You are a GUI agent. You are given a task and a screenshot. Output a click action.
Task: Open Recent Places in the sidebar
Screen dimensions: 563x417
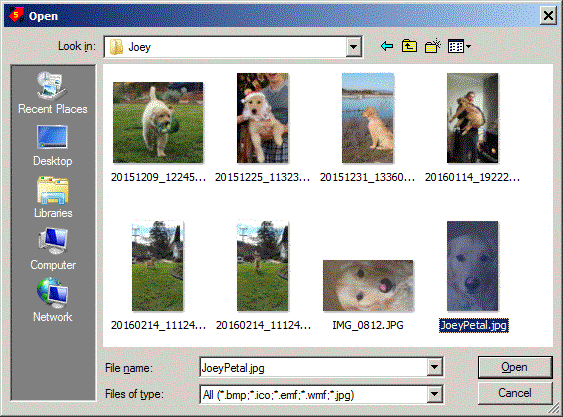tap(53, 93)
